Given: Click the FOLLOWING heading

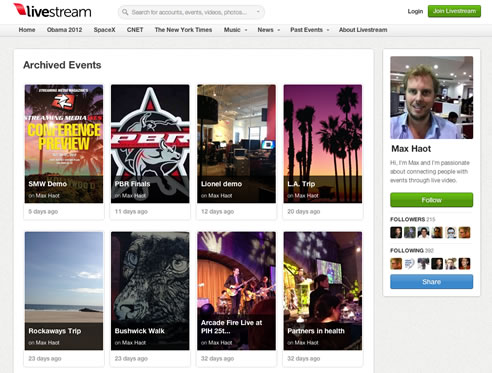Looking at the screenshot, I should (x=412, y=250).
